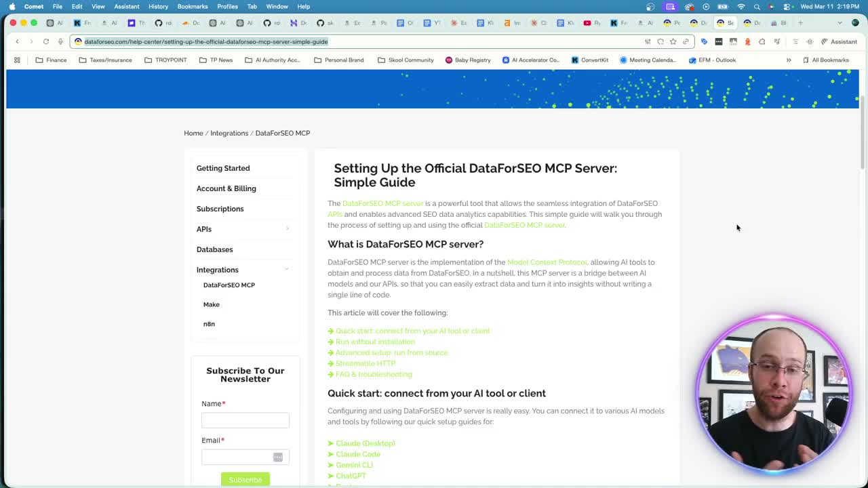Open the Personal Brand bookmarks folder
The image size is (868, 488).
[x=339, y=60]
